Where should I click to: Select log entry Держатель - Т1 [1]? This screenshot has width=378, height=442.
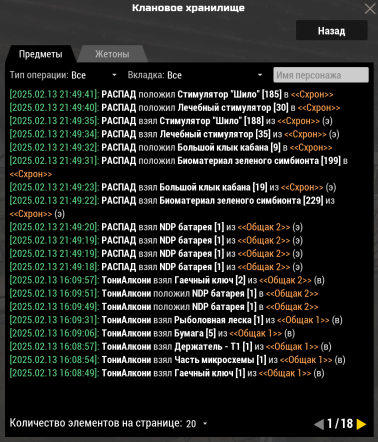click(170, 347)
